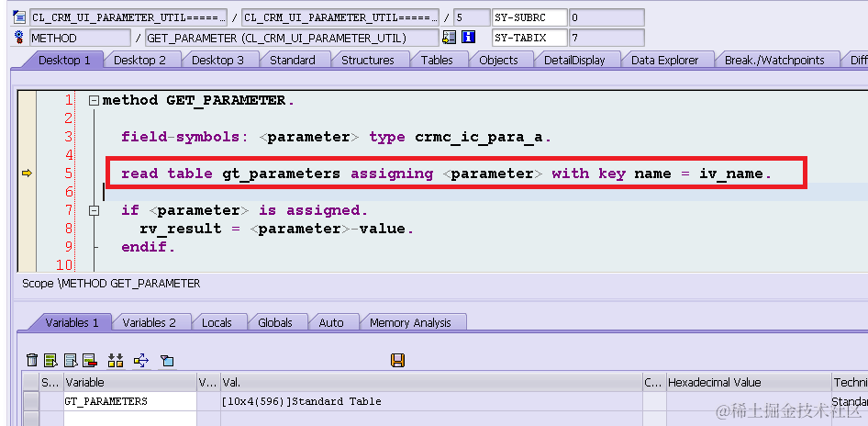Screen dimensions: 868x426
Task: Click the trash icon in the variables toolbar
Action: [x=32, y=361]
